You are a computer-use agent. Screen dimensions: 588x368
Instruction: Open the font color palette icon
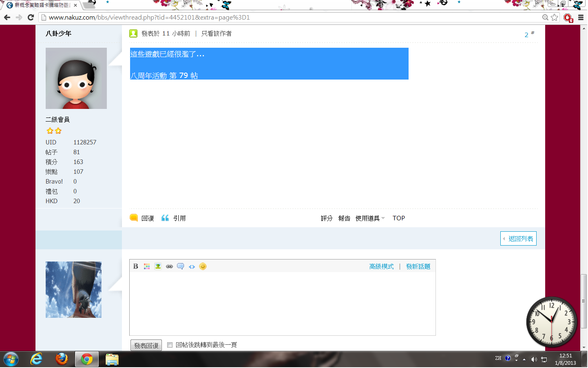click(x=147, y=266)
